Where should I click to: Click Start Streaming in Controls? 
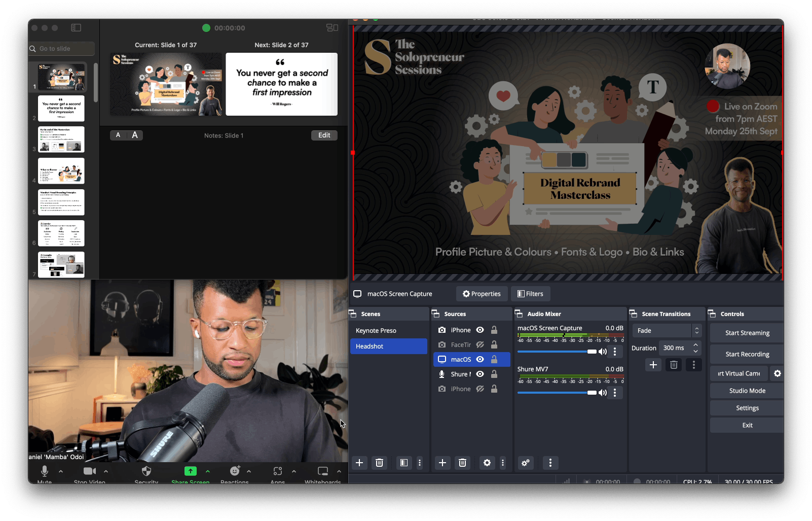click(747, 333)
